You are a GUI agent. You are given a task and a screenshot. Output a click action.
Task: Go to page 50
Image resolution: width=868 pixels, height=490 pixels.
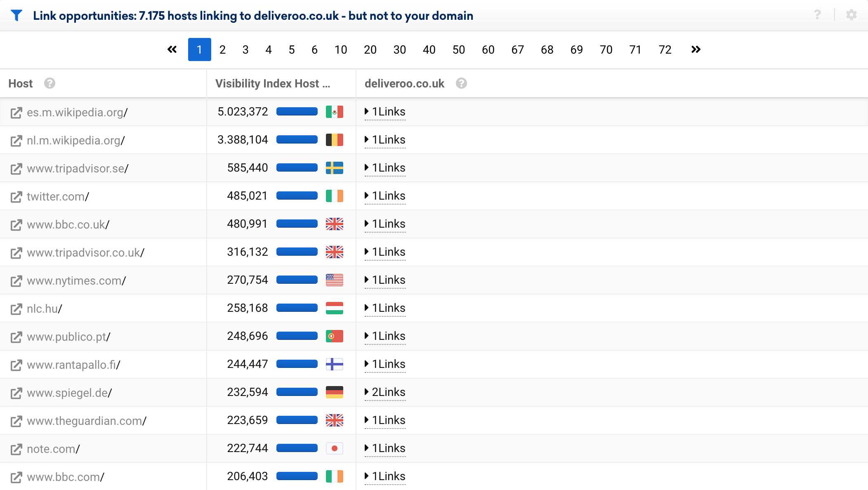(x=459, y=49)
